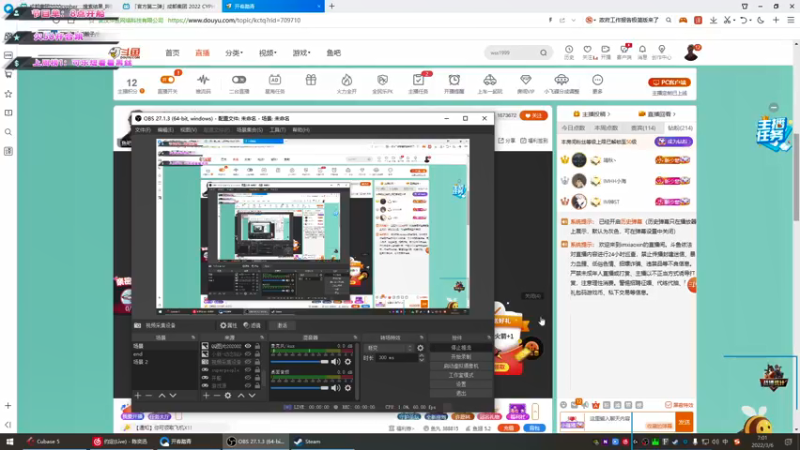Click 工作室模式 button in OBS controls
Viewport: 800px width, 450px height.
461,375
